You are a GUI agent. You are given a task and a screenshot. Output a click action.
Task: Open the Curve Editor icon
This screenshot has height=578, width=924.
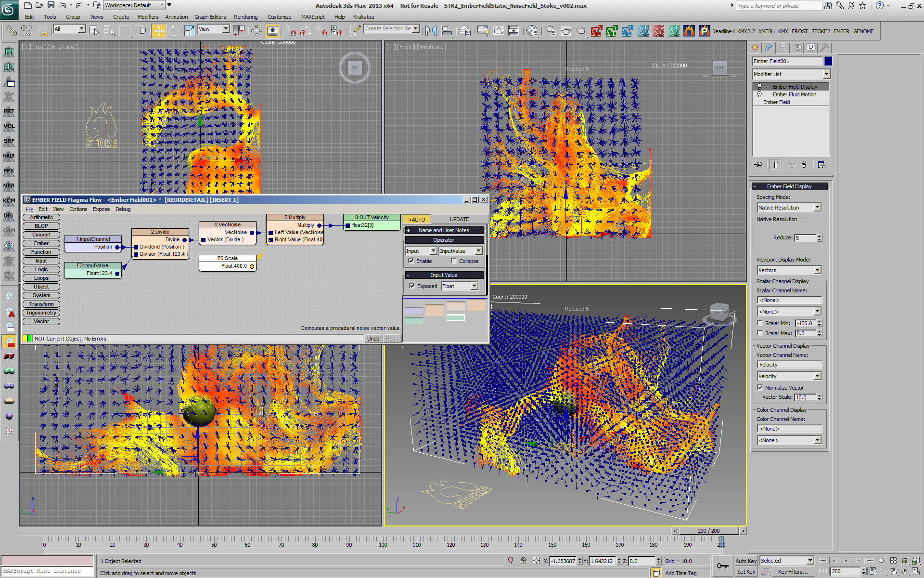tap(499, 31)
